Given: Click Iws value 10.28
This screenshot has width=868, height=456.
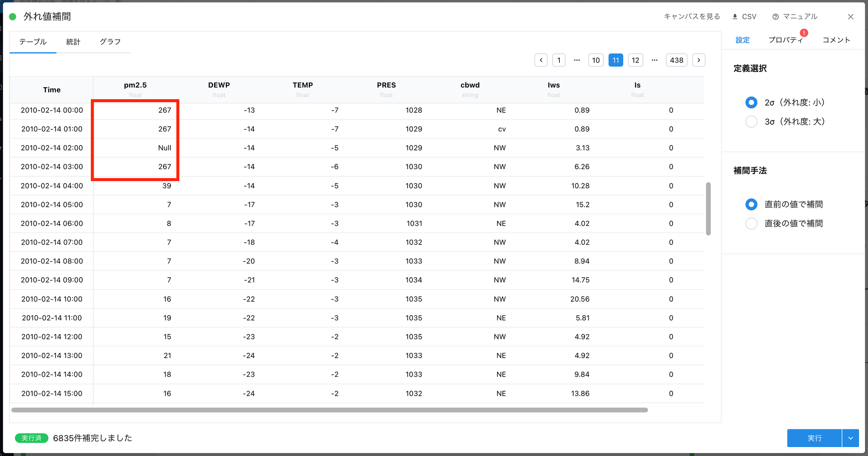Looking at the screenshot, I should 580,186.
